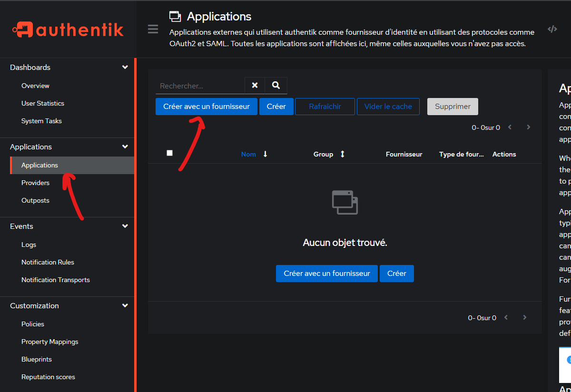The width and height of the screenshot is (571, 392).
Task: Go to previous page at bottom pagination
Action: pos(506,317)
